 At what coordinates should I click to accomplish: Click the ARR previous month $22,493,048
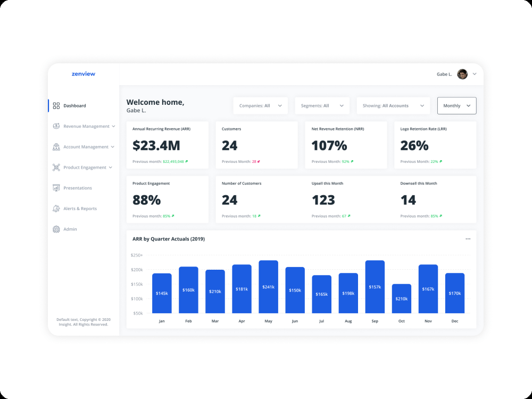(173, 162)
